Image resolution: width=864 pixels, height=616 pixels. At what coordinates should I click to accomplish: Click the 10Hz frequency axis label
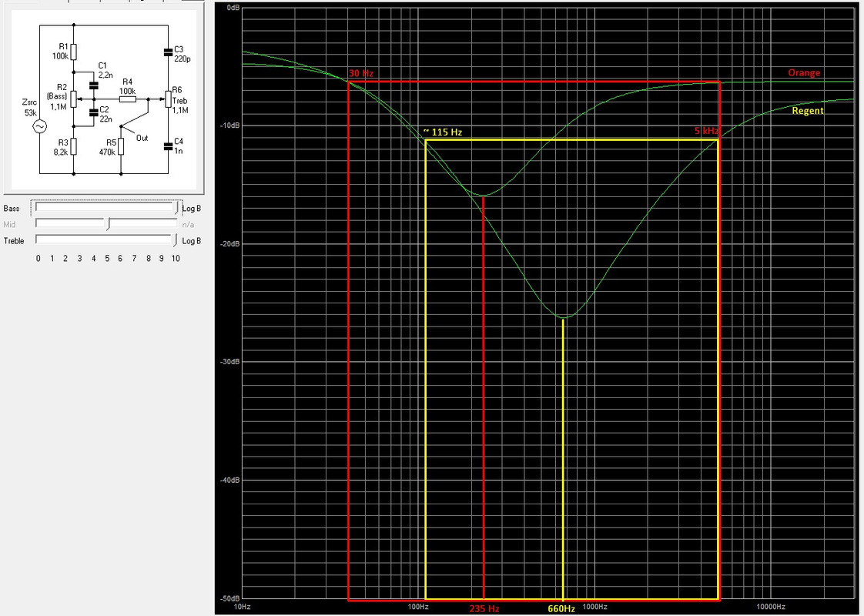pyautogui.click(x=243, y=607)
